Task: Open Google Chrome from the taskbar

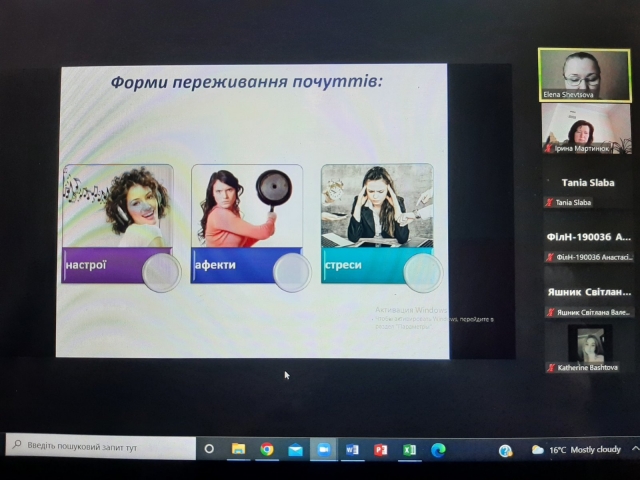Action: (x=267, y=449)
